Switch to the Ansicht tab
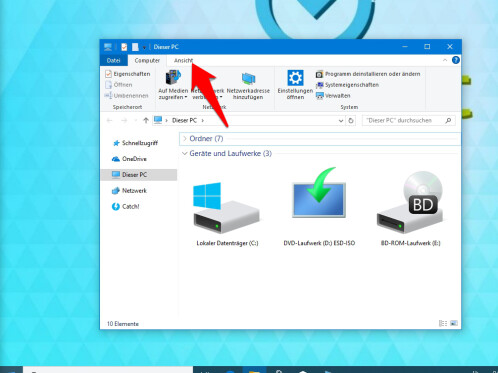Viewport: 498px width, 373px height. (x=183, y=60)
